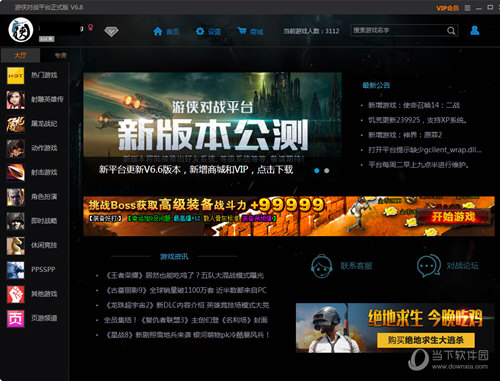Screen dimensions: 500x381
Task: Show the second banner slide dot
Action: pyautogui.click(x=327, y=171)
